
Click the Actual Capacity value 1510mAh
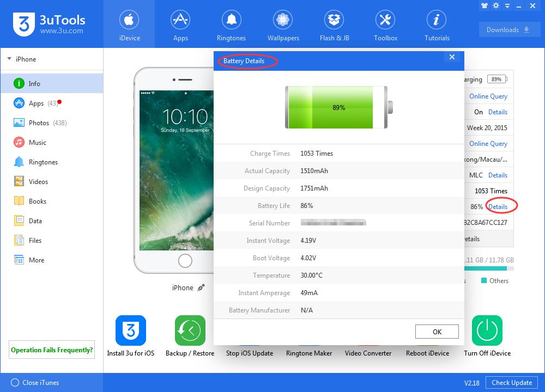point(314,171)
